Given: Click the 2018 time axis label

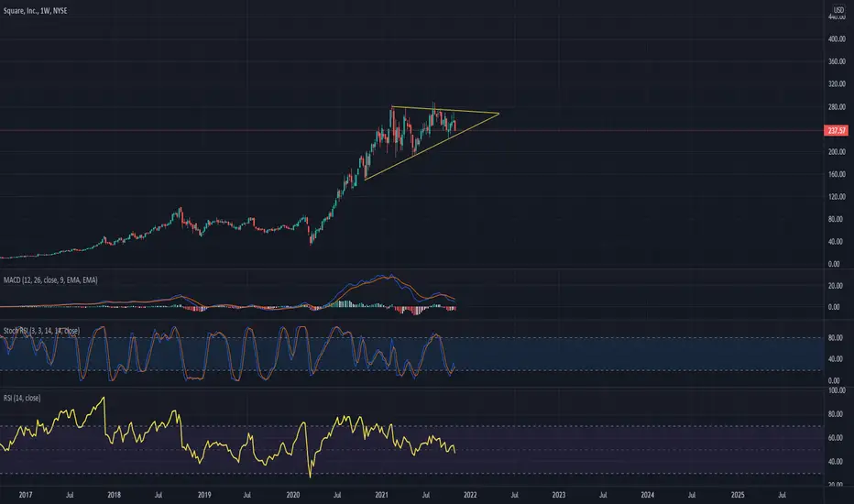Looking at the screenshot, I should click(114, 495).
